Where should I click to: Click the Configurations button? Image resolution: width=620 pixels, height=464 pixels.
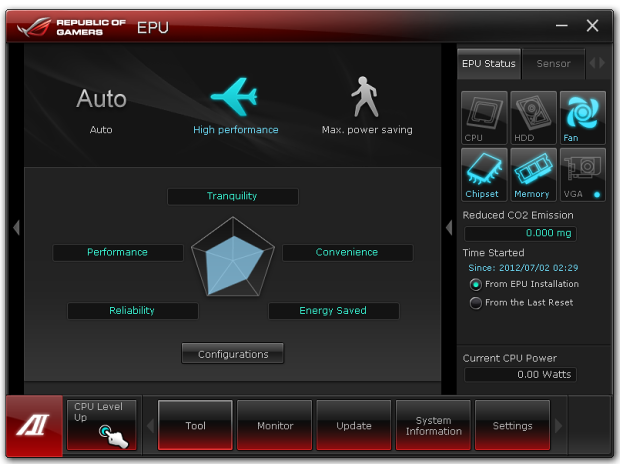232,353
